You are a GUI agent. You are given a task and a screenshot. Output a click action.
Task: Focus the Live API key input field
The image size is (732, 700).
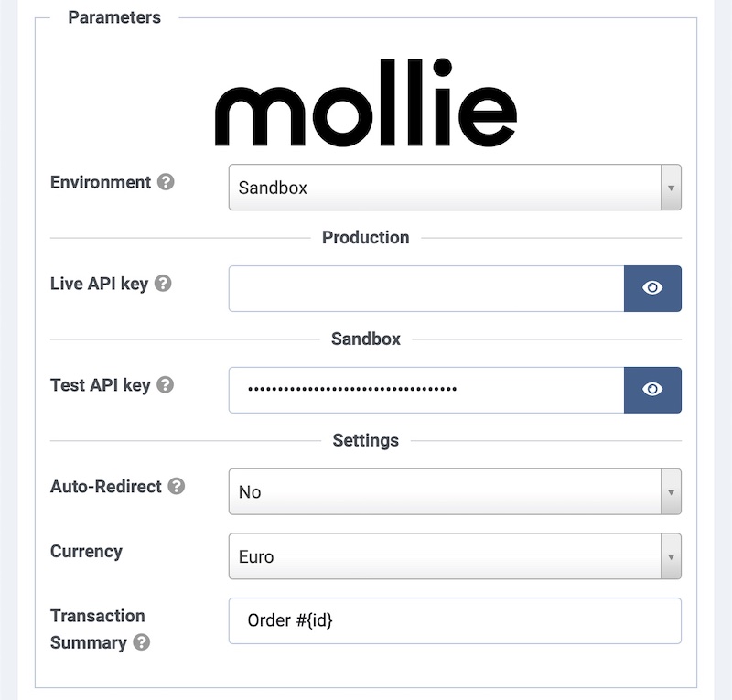tap(426, 288)
